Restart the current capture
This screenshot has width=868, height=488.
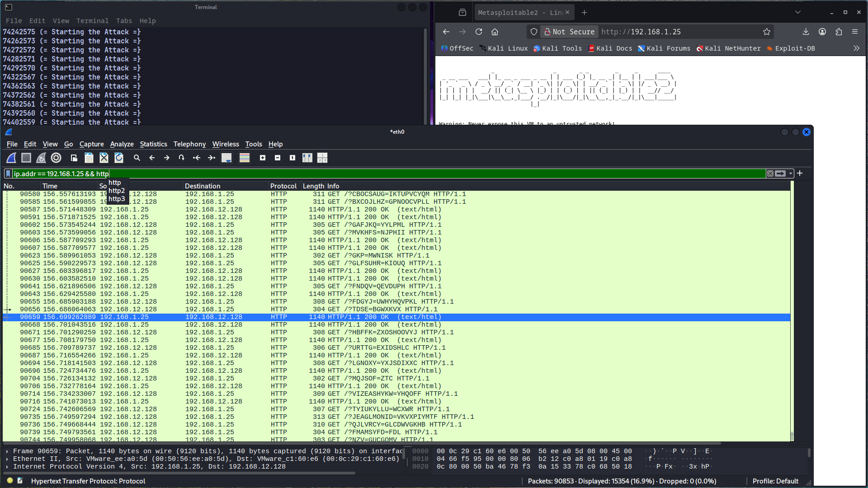(41, 158)
